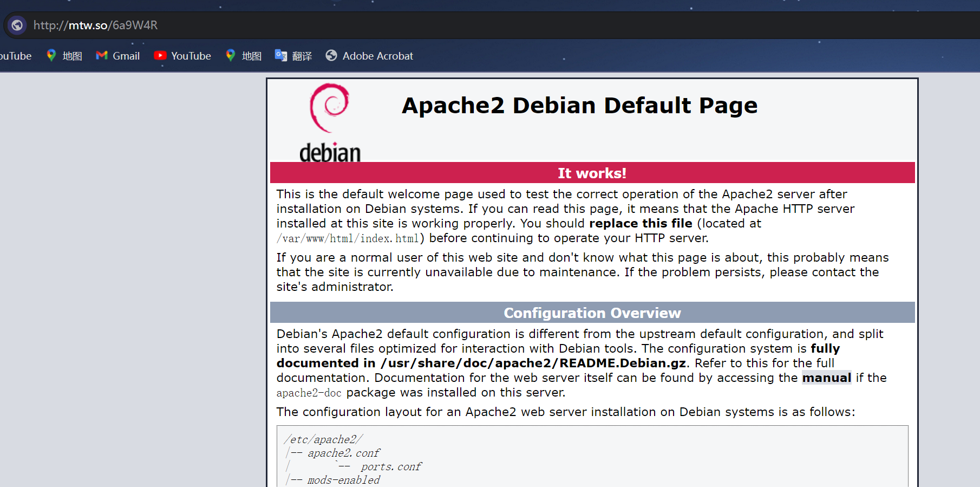Open the 翻译 translate bookmark
The width and height of the screenshot is (980, 487).
pyautogui.click(x=293, y=56)
